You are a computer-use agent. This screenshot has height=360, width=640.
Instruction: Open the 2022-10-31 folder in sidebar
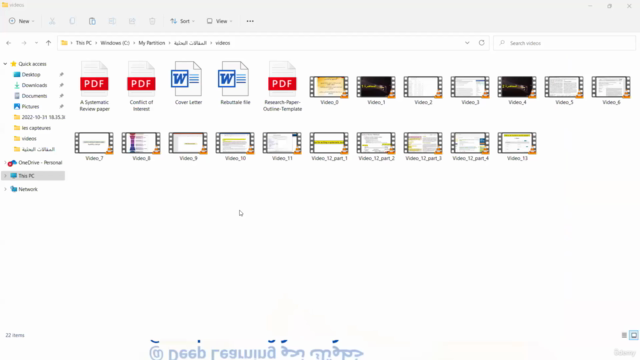[x=39, y=117]
